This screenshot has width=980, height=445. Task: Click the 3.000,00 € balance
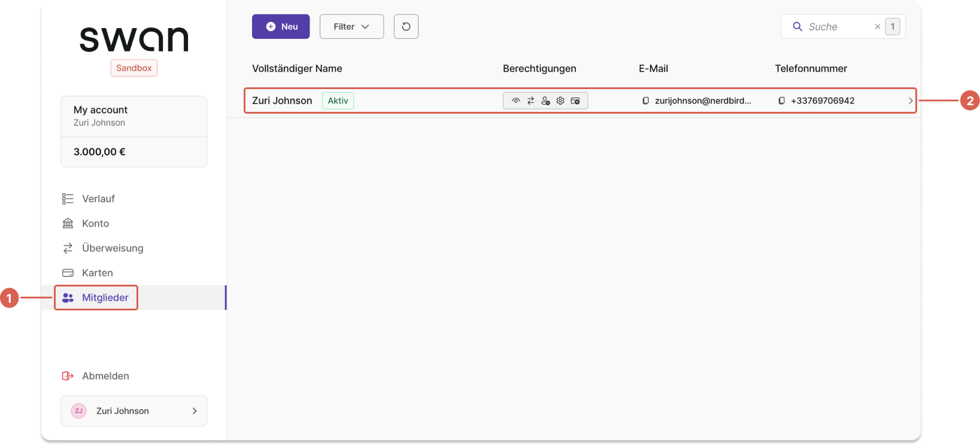click(x=99, y=152)
